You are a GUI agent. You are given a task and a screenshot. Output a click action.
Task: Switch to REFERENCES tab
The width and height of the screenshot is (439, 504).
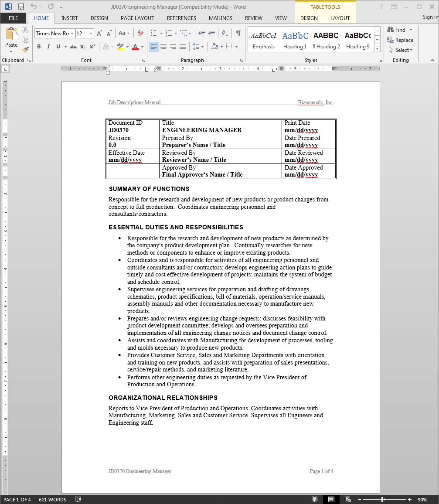click(x=181, y=18)
